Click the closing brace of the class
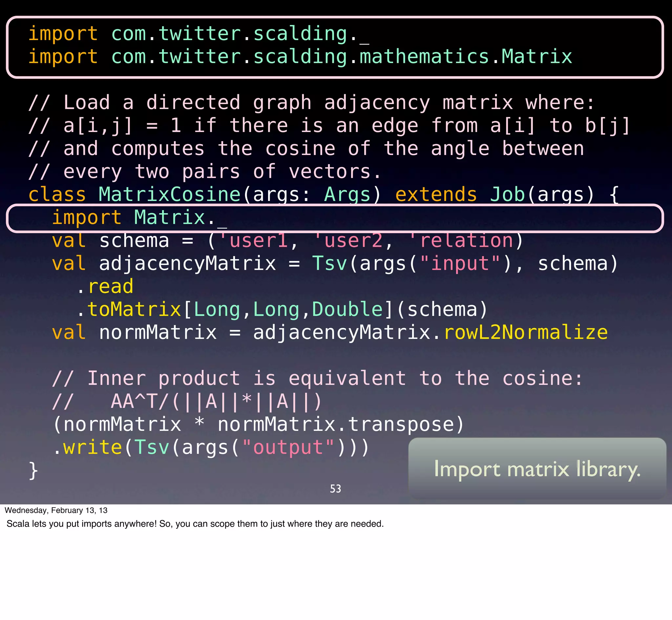This screenshot has height=620, width=672. coord(33,471)
